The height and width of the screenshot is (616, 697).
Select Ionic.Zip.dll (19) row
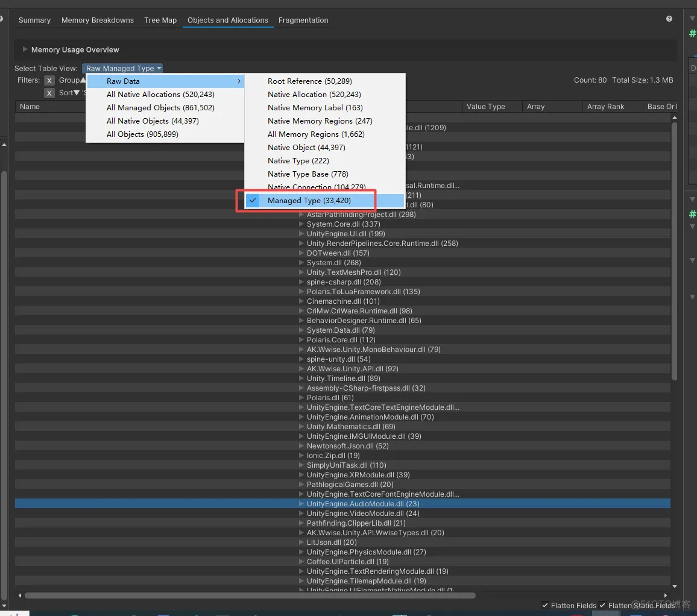click(x=342, y=456)
